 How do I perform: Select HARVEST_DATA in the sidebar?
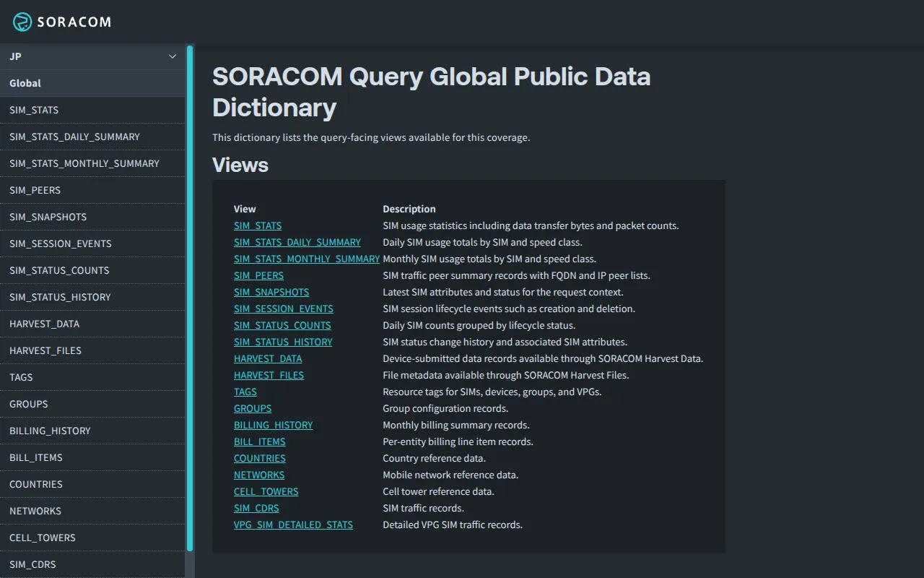coord(92,324)
